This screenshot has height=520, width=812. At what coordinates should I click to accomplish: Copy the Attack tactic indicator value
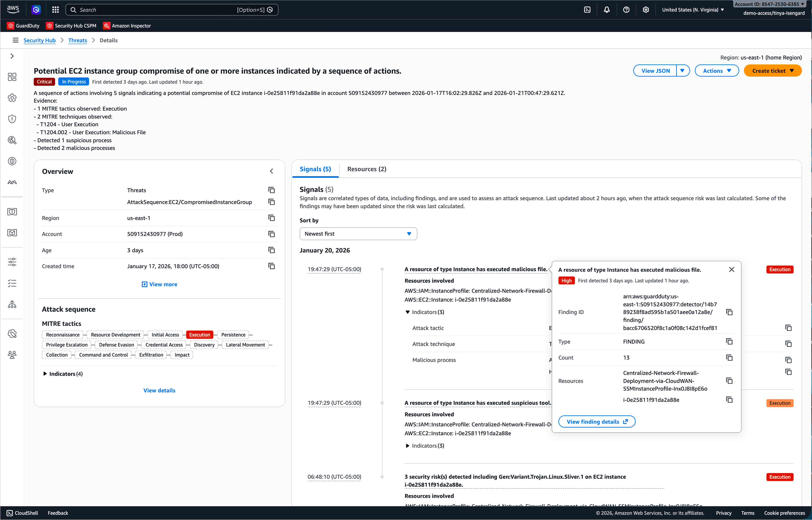point(788,328)
